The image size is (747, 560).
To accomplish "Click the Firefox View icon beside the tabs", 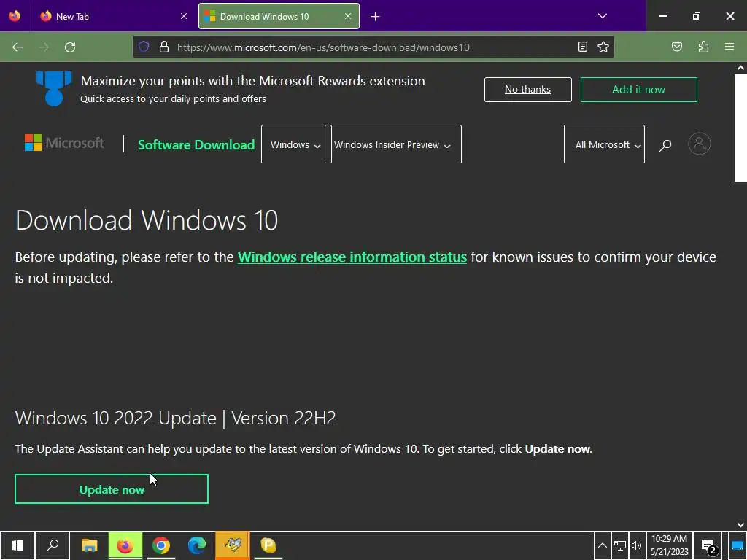I will tap(15, 16).
